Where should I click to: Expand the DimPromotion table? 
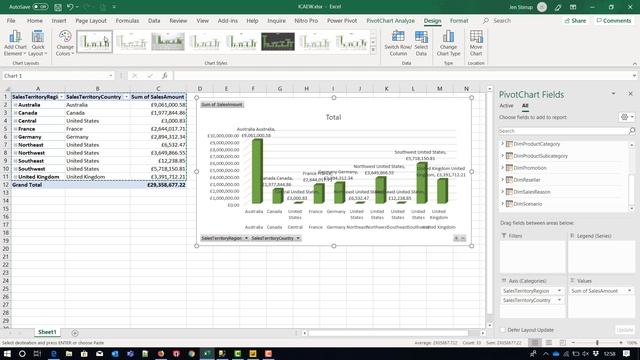[x=503, y=168]
